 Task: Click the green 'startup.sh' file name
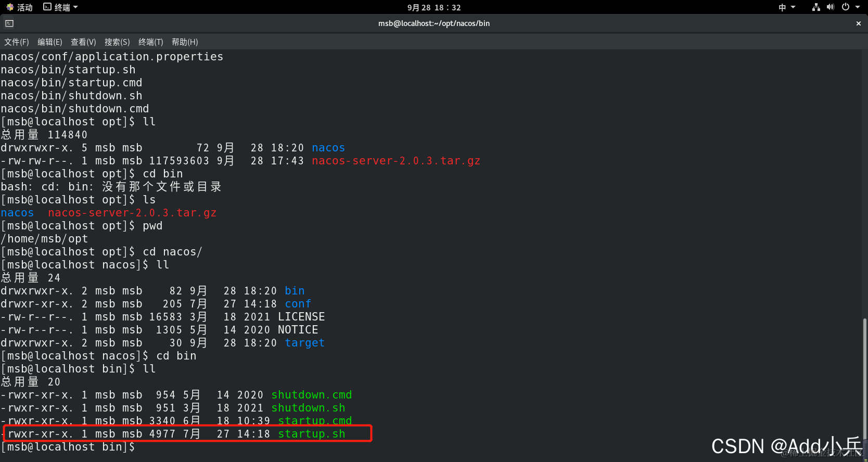point(312,434)
